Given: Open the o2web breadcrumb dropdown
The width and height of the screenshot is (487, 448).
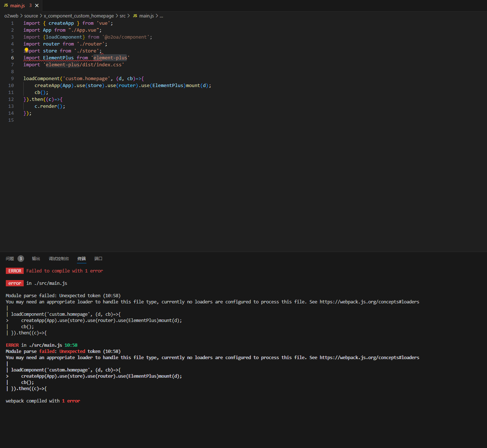Looking at the screenshot, I should click(x=11, y=16).
